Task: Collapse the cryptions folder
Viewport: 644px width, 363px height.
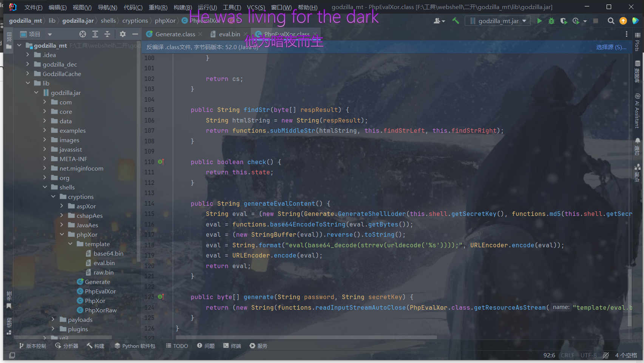Action: (53, 197)
